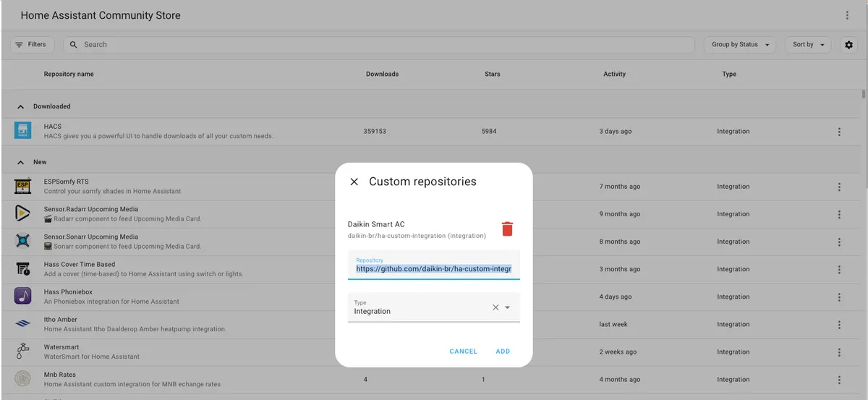Image resolution: width=868 pixels, height=400 pixels.
Task: Clear the Type field selection
Action: [495, 307]
